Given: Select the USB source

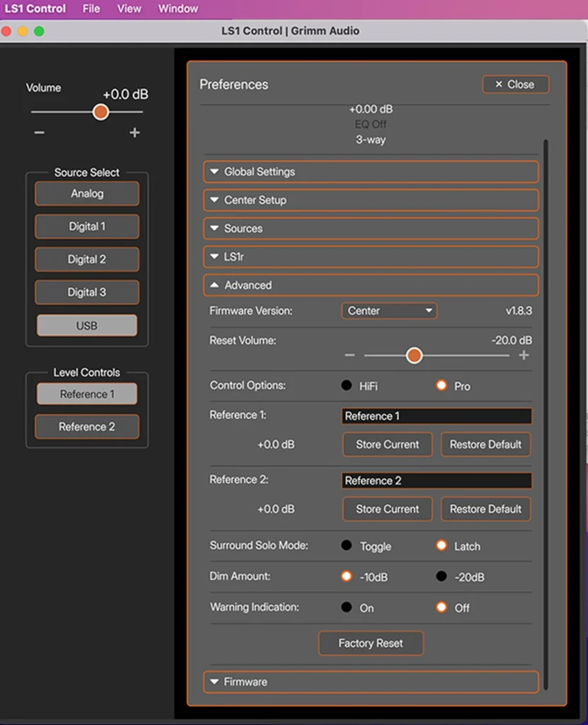Looking at the screenshot, I should pos(87,326).
